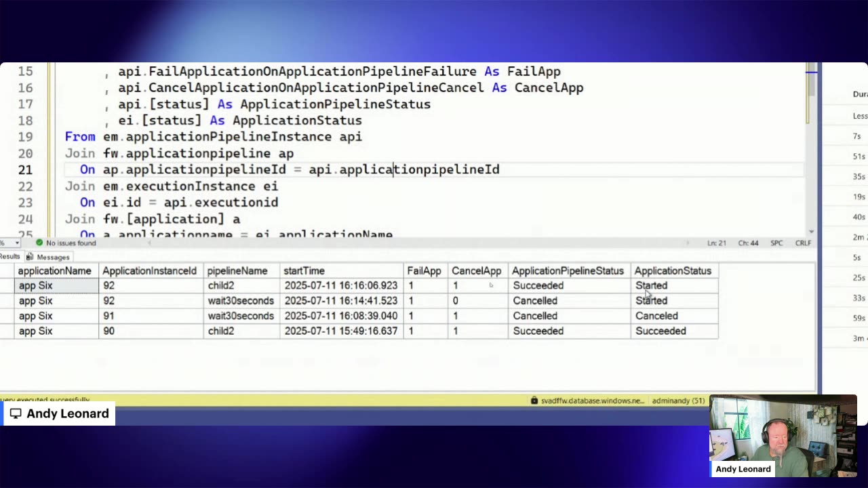Click the ApplicationPipelineStatus column header

[569, 270]
